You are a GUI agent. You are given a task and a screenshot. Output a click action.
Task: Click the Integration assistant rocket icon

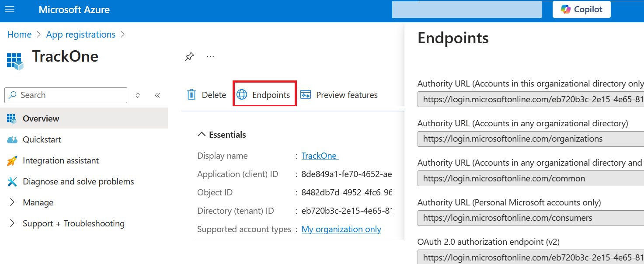[x=12, y=161]
